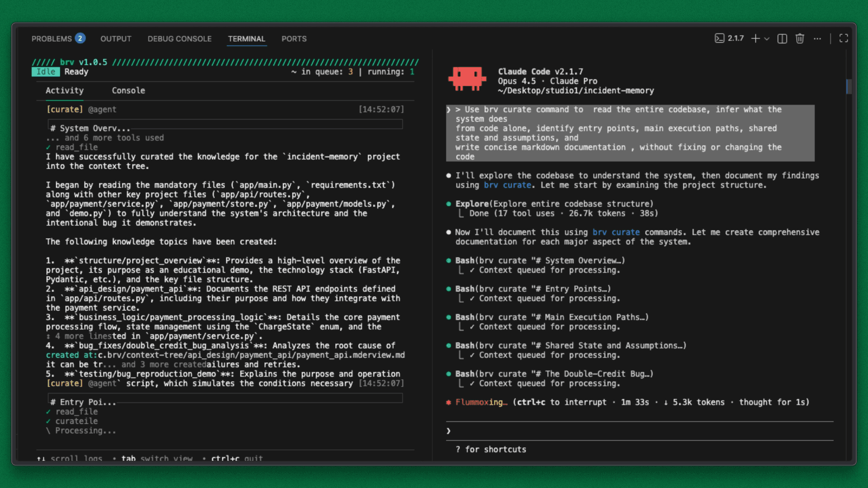Viewport: 868px width, 488px height.
Task: Split the terminal with the split icon
Action: tap(782, 38)
